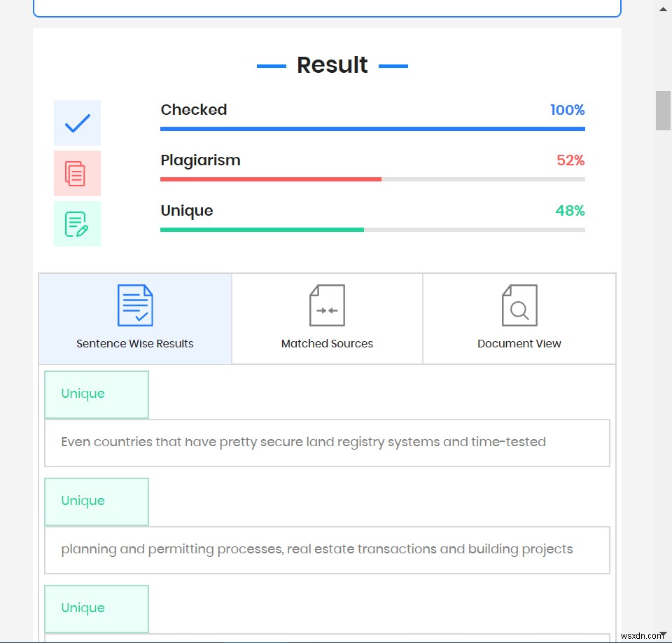Click the blue Checked progress bar
Viewport: 672px width, 643px height.
(x=372, y=129)
